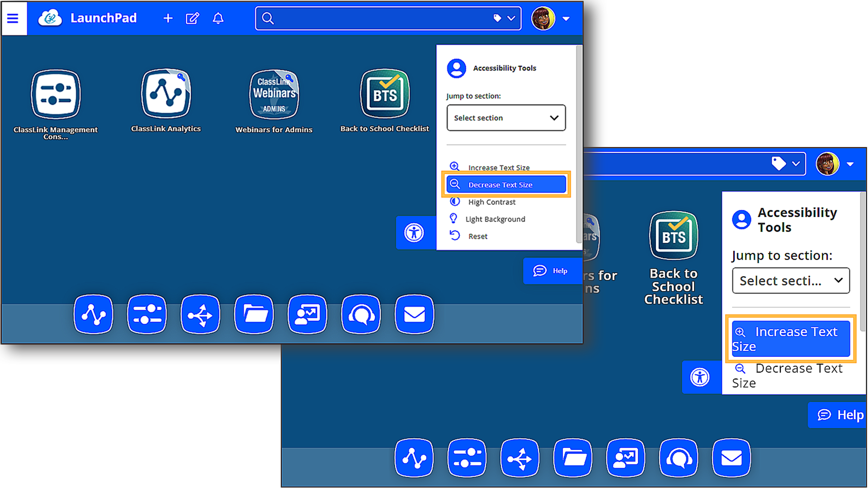868x488 pixels.
Task: Open the folder icon in the bottom dock
Action: [254, 314]
